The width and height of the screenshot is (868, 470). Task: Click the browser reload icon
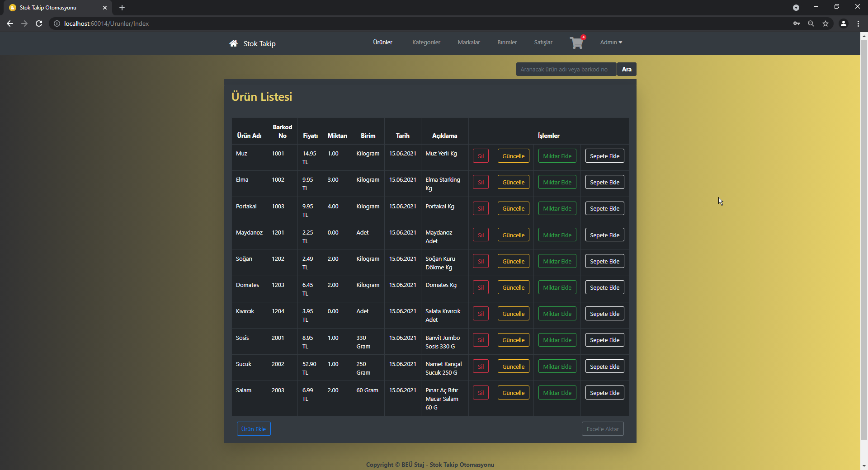(39, 23)
